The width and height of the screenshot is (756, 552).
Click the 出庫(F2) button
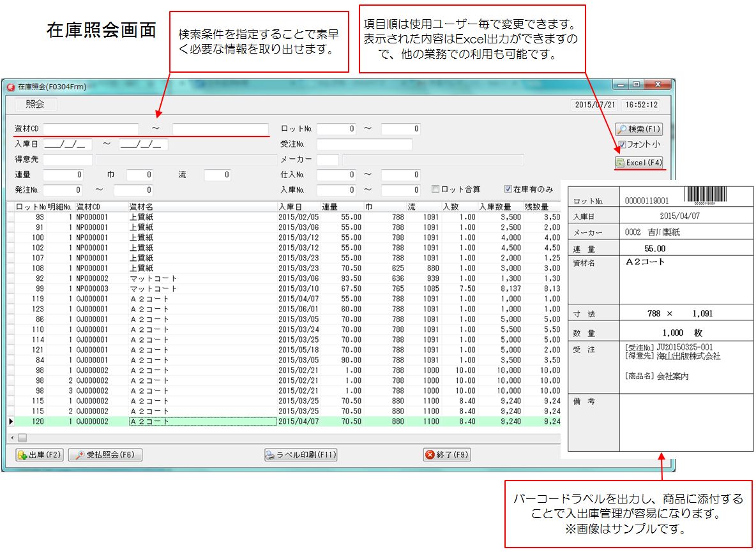pos(40,455)
